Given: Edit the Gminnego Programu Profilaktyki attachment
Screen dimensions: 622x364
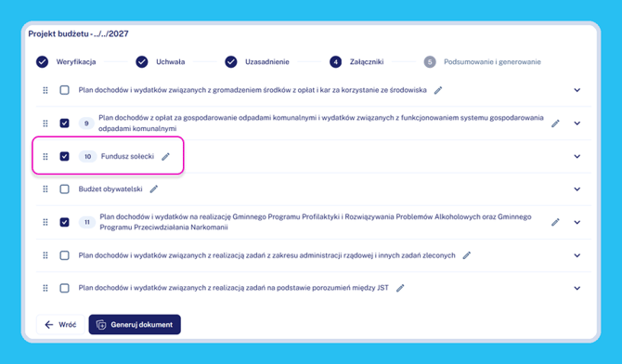Looking at the screenshot, I should pos(555,222).
